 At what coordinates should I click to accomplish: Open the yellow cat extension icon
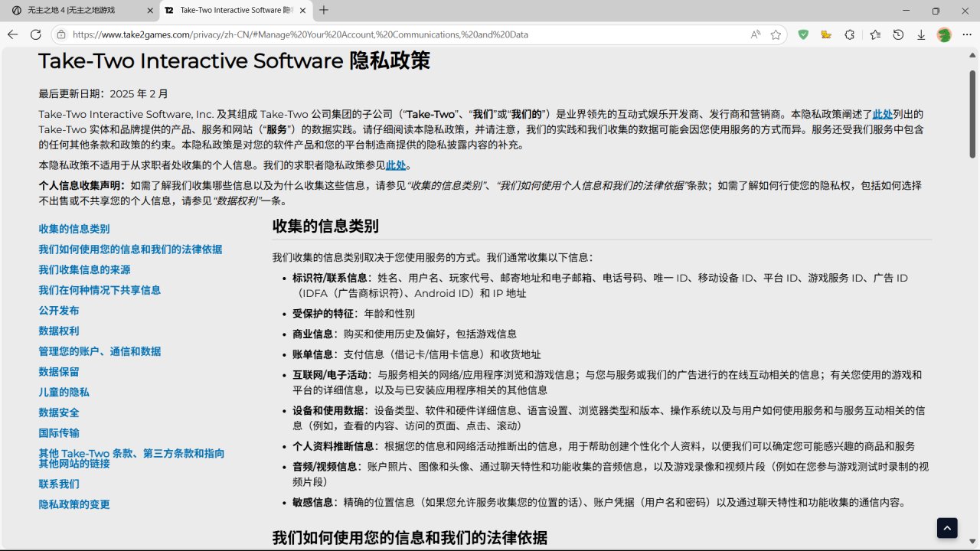click(x=826, y=34)
